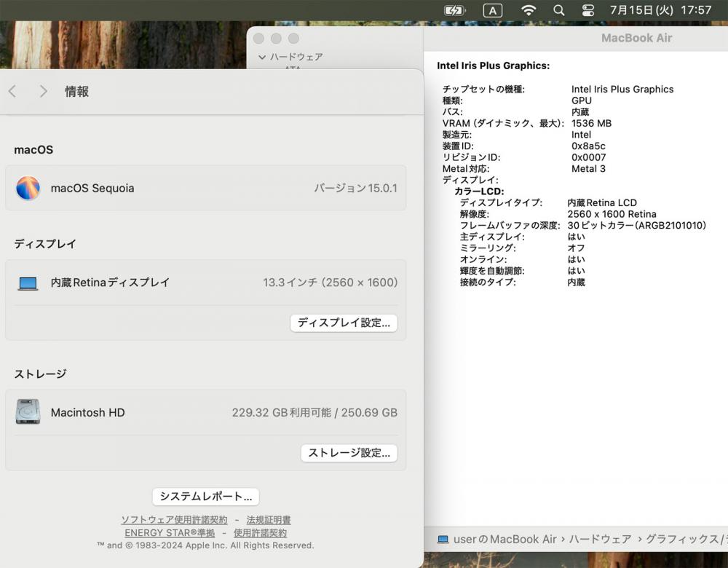Open 法規証明書 link
Screen dimensions: 728x568
(269, 520)
